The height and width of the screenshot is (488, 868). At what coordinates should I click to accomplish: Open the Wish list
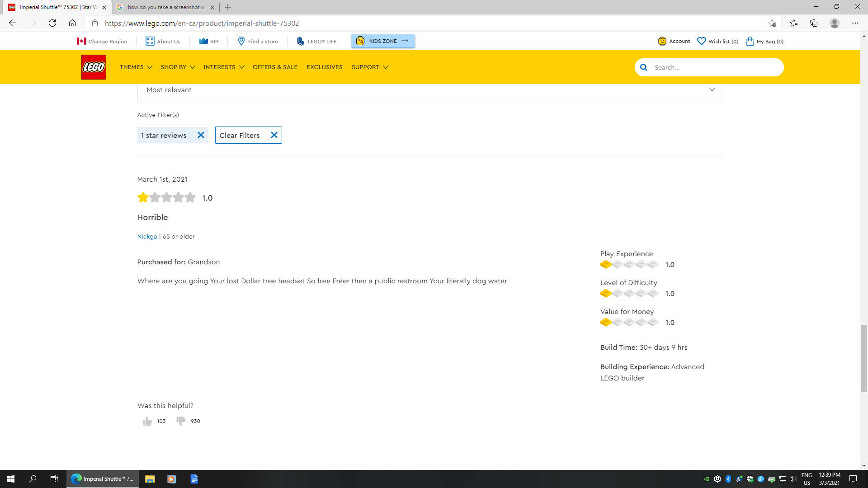click(x=717, y=41)
